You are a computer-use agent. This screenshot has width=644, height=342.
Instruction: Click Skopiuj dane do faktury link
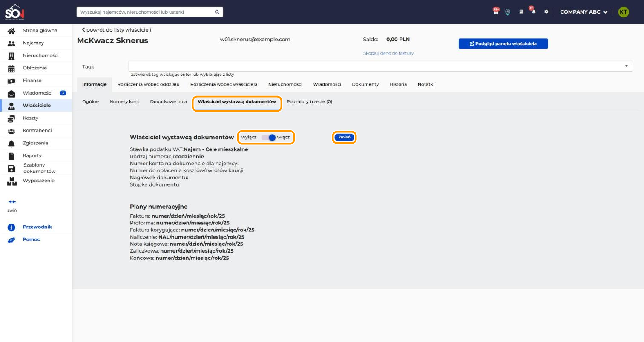point(388,53)
